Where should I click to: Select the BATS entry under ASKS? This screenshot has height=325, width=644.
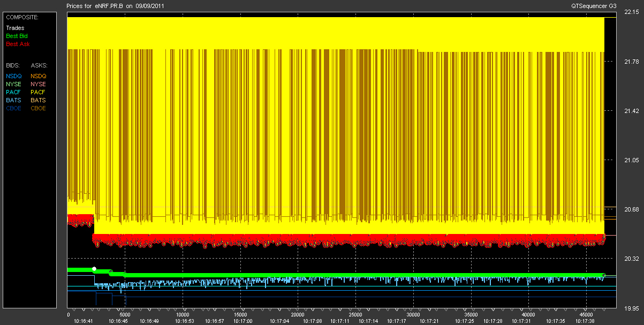pyautogui.click(x=39, y=100)
